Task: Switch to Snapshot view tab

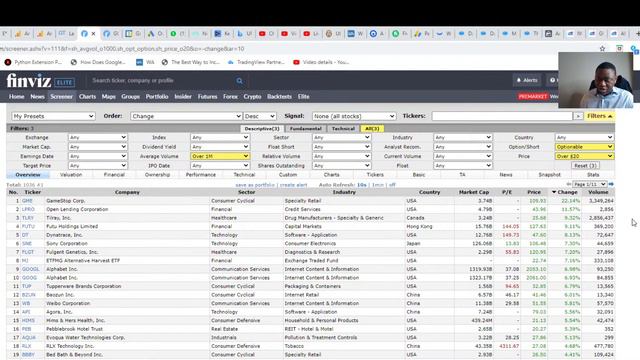Action: click(x=549, y=175)
